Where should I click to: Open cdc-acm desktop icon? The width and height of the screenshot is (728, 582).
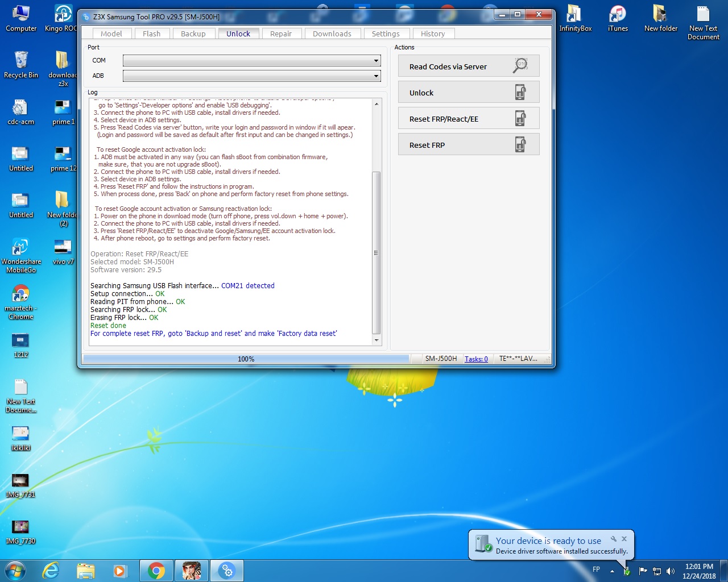pyautogui.click(x=21, y=112)
